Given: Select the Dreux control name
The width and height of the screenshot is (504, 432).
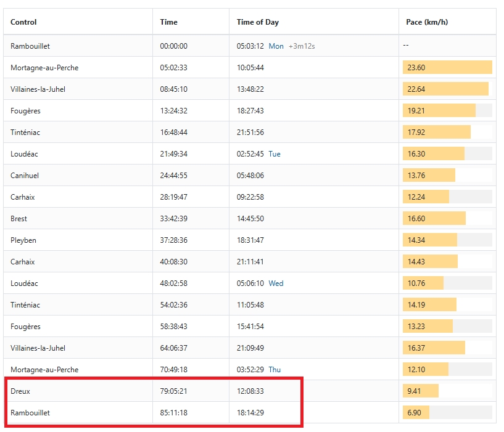Looking at the screenshot, I should (x=20, y=391).
